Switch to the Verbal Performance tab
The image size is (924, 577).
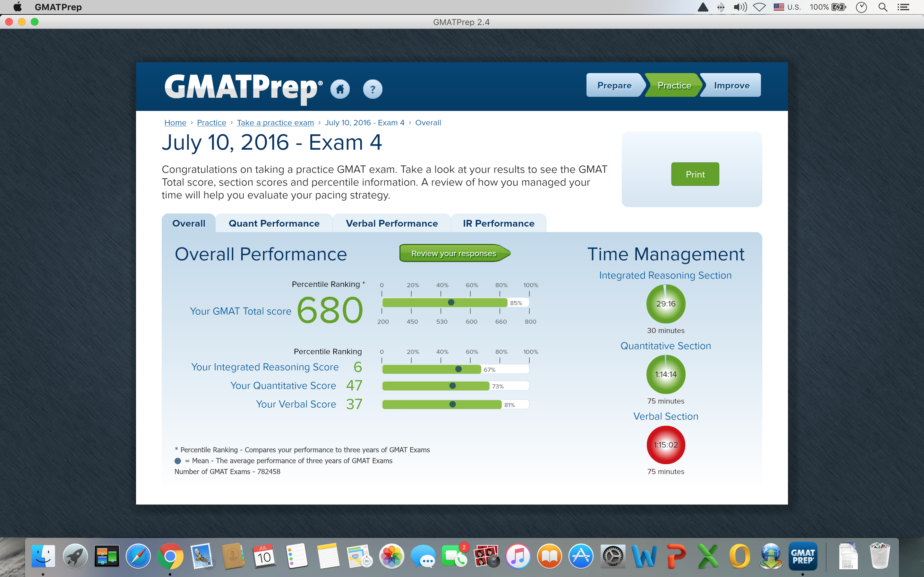(391, 223)
